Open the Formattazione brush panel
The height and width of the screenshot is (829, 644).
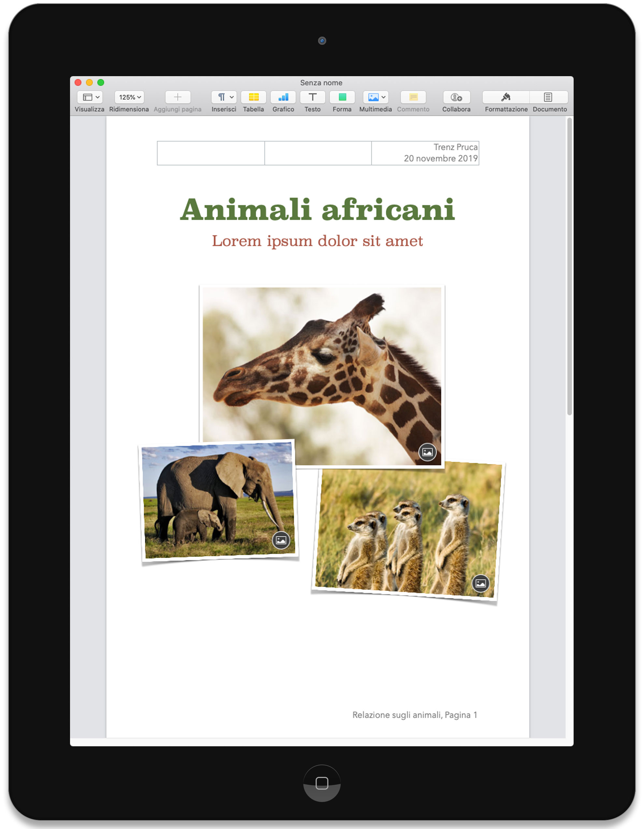coord(506,97)
